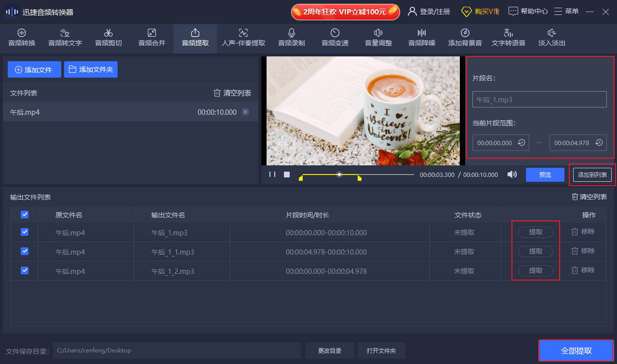Click the playback position slider handle
Screen dimensions: 617x364
339,175
